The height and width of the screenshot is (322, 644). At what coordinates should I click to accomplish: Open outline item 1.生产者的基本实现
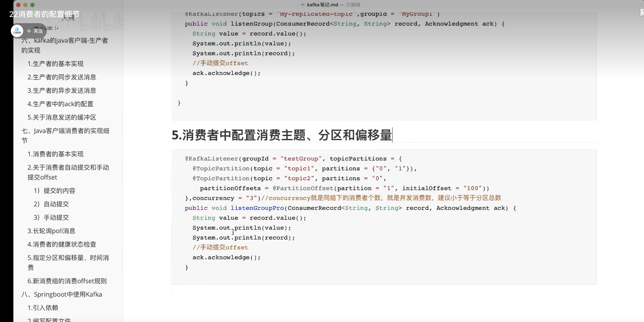(55, 64)
